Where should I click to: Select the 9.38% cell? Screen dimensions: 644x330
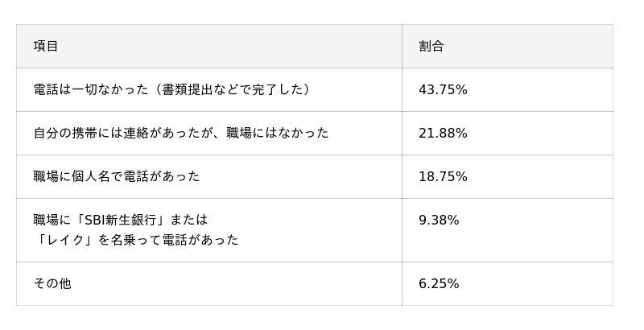439,220
